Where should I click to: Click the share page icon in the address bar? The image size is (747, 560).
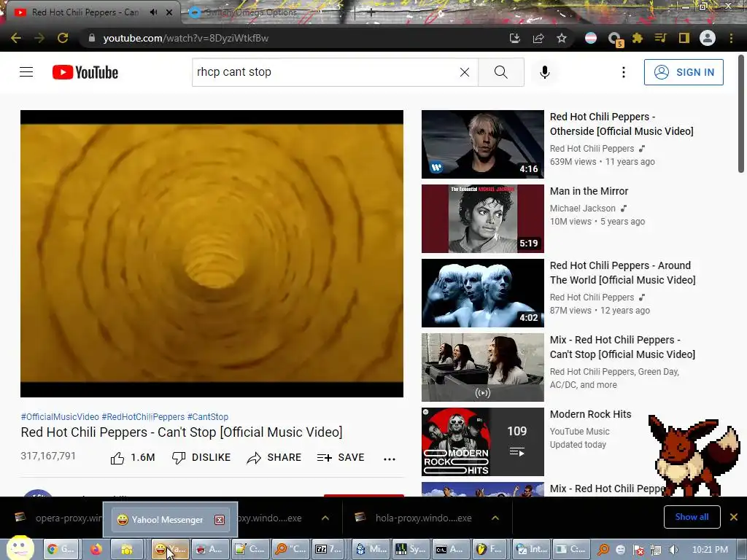[538, 38]
